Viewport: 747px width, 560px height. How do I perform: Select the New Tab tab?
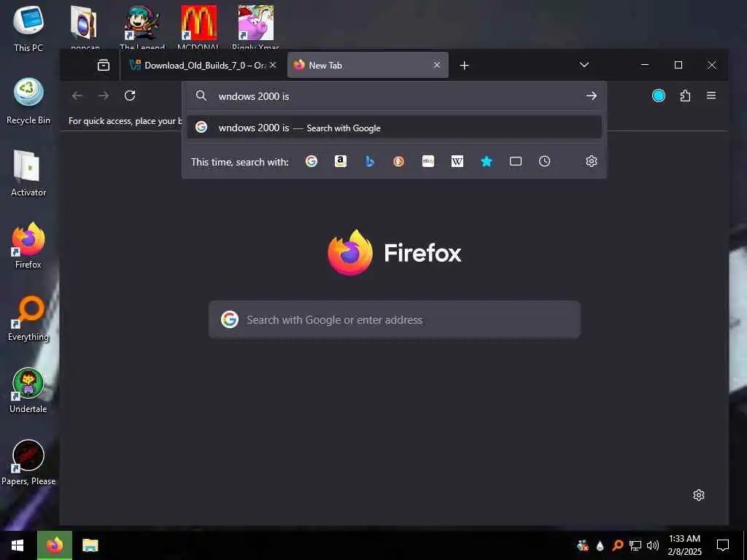pos(368,65)
